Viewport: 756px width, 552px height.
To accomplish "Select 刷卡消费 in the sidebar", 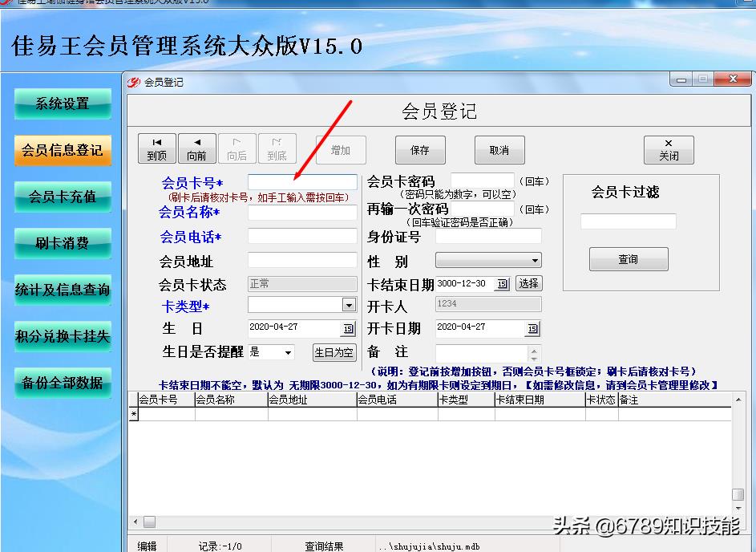I will click(63, 243).
